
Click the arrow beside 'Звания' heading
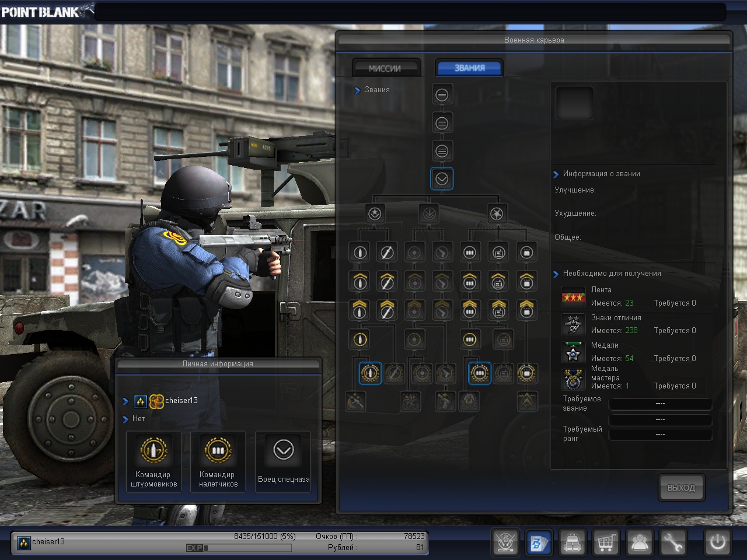pyautogui.click(x=357, y=90)
